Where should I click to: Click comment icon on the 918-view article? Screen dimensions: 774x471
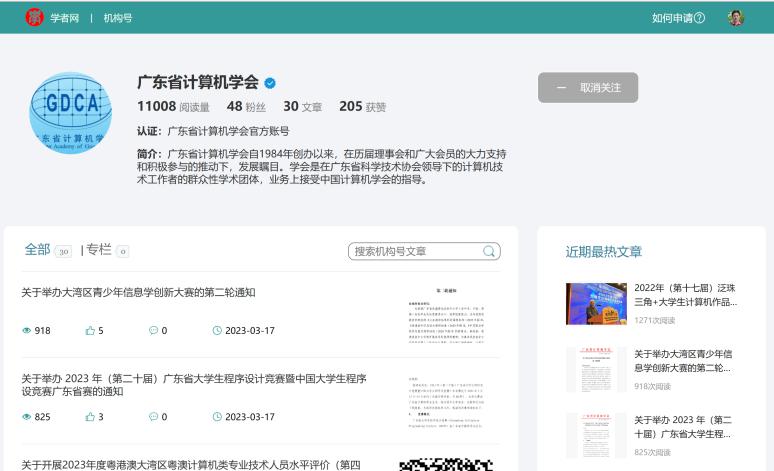click(x=153, y=330)
